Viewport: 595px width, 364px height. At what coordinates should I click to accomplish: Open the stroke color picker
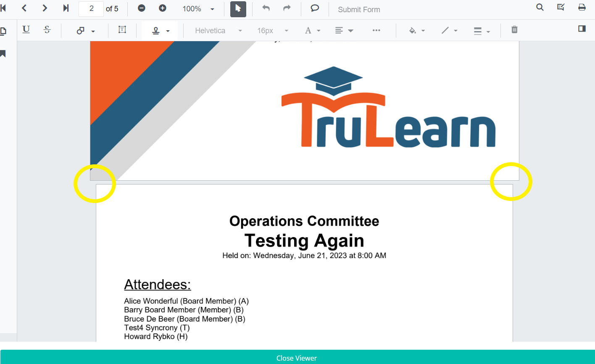pos(449,31)
